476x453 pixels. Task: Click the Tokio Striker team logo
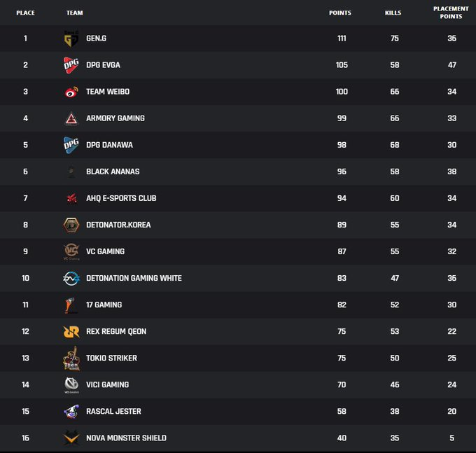pyautogui.click(x=71, y=358)
